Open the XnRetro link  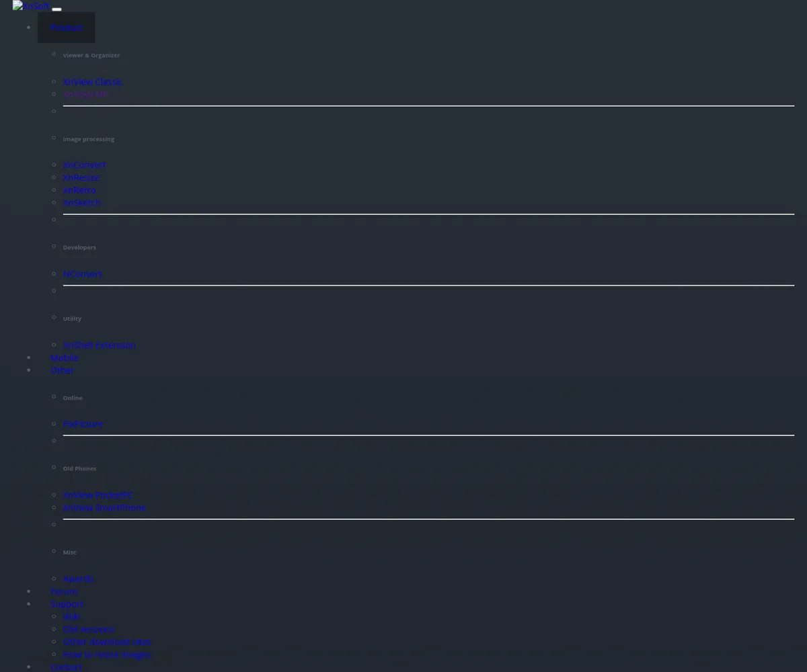pyautogui.click(x=79, y=190)
